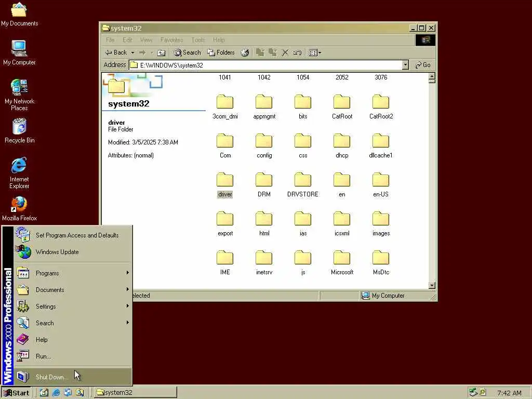Click the Internet Explorer quick launch icon

tap(56, 393)
